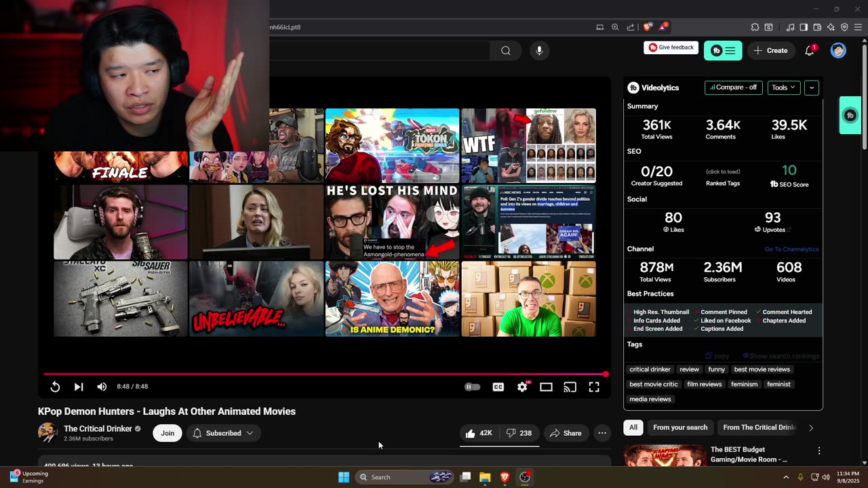Open the browser main hamburger menu

coord(859,27)
